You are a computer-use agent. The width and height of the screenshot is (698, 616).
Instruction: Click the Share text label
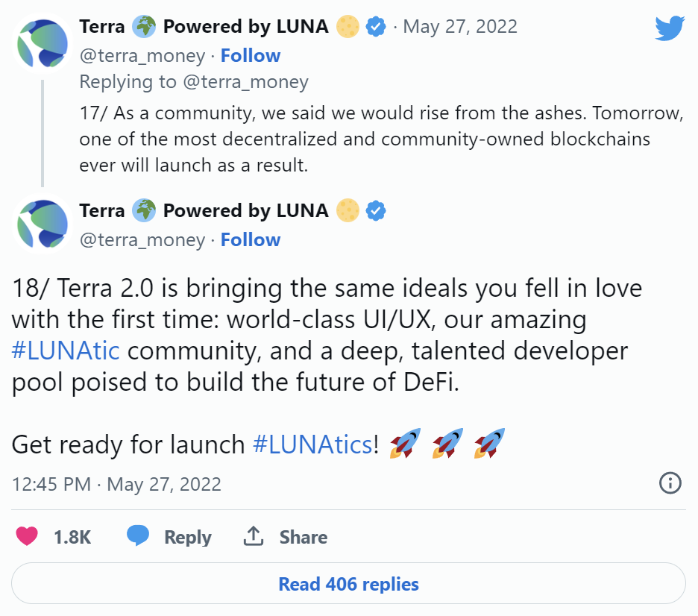[x=303, y=537]
